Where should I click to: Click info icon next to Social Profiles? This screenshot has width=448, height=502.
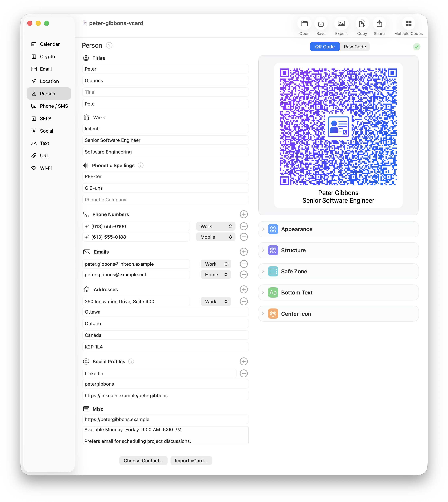131,361
